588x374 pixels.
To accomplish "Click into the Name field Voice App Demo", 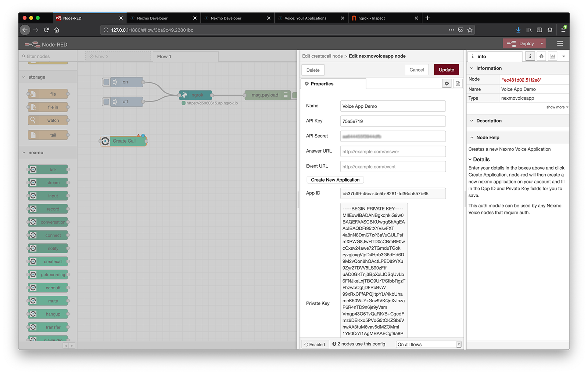I will click(x=393, y=106).
